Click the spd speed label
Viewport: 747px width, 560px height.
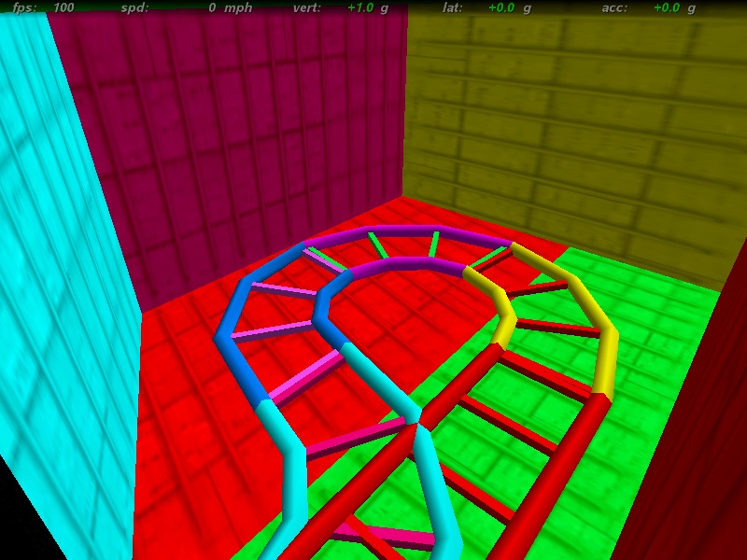coord(134,7)
